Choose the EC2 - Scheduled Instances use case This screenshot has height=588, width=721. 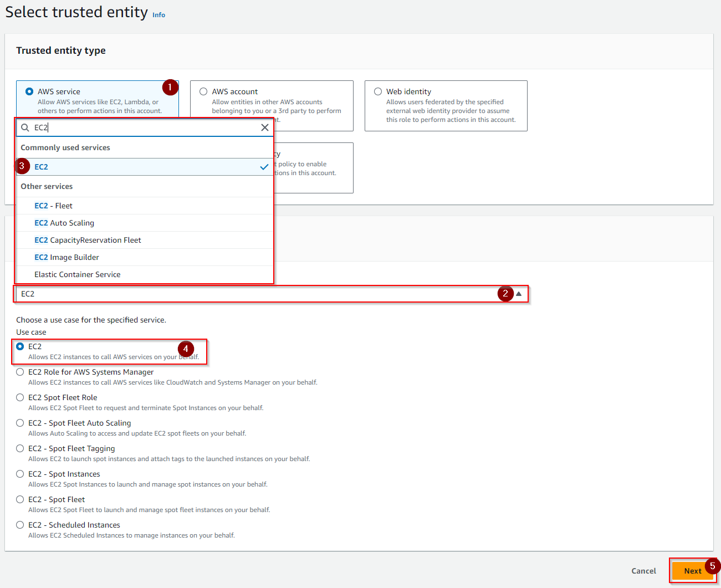tap(20, 525)
